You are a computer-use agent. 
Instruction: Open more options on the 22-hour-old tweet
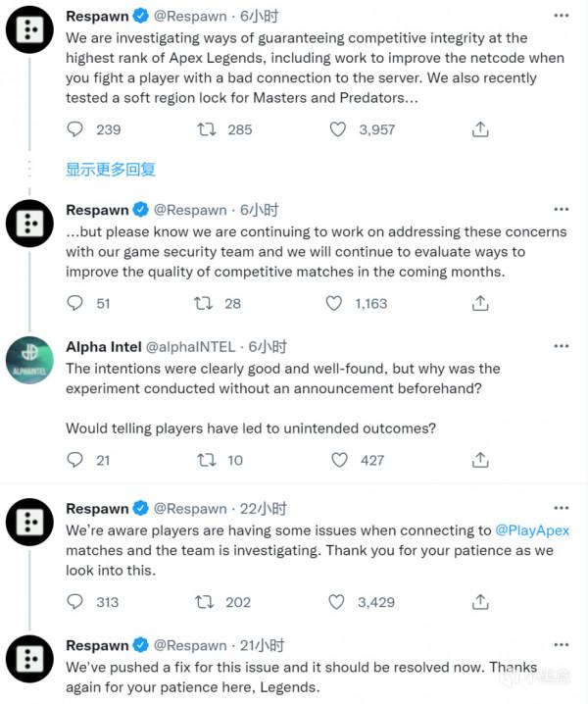point(561,509)
